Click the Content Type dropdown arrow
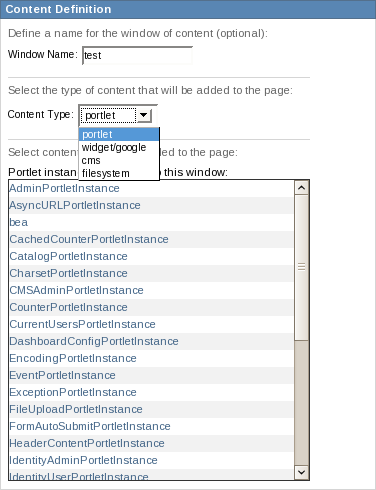 pos(144,115)
